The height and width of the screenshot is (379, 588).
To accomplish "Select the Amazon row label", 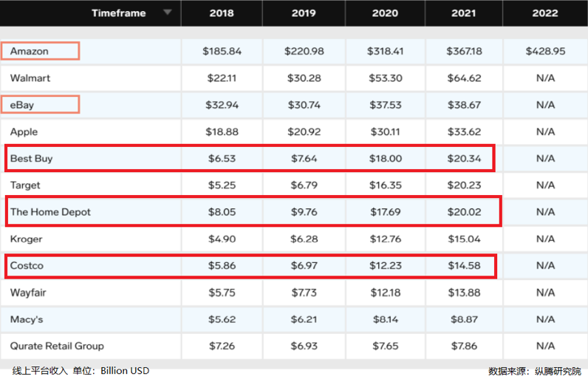I will [30, 51].
